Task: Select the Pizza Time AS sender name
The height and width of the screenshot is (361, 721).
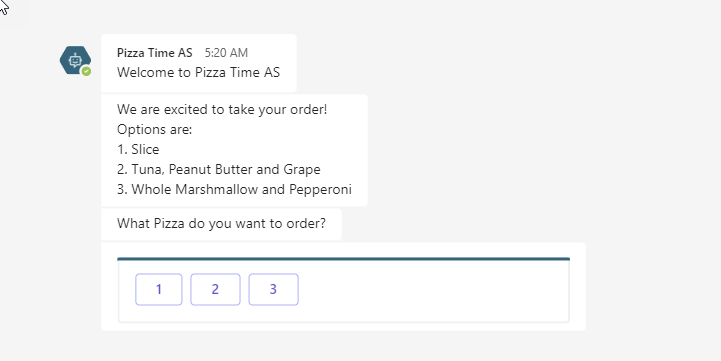Action: [x=154, y=53]
